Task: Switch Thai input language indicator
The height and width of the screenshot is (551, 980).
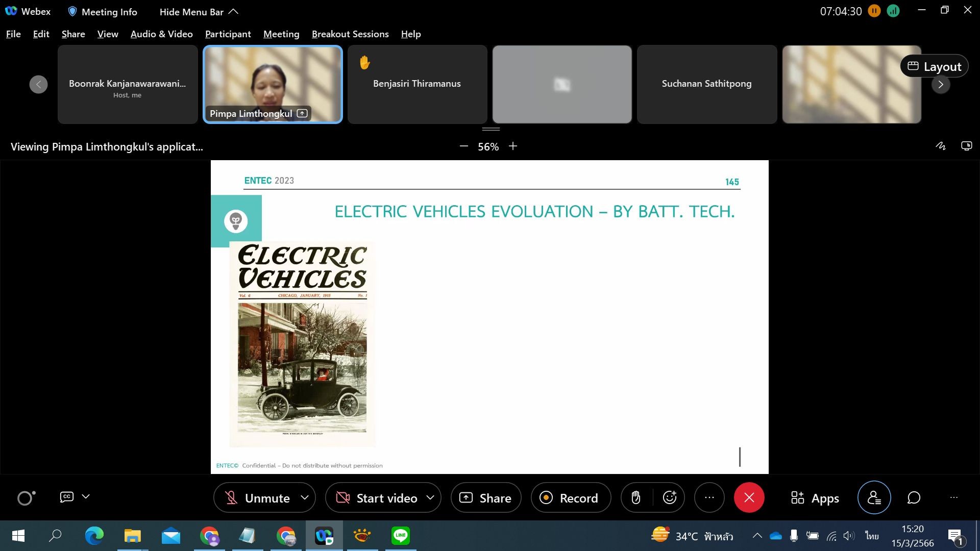Action: point(872,536)
